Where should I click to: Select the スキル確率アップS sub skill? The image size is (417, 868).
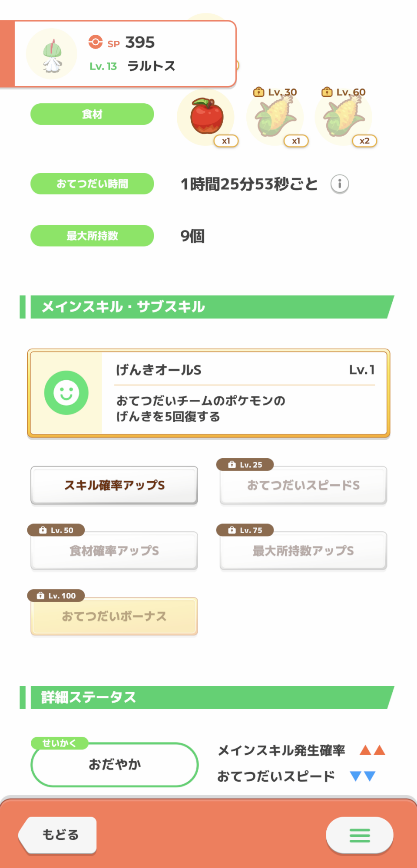point(114,485)
